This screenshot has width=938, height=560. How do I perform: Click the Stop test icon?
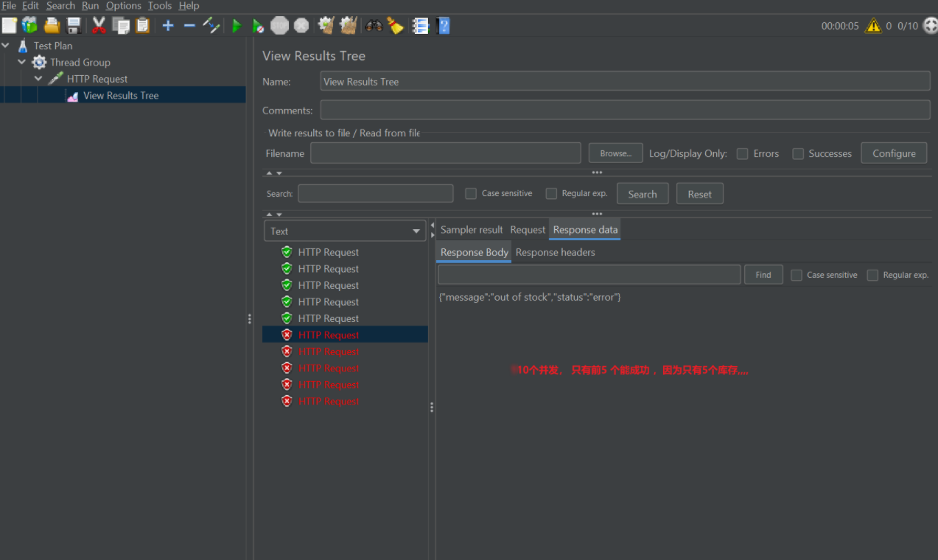(279, 26)
